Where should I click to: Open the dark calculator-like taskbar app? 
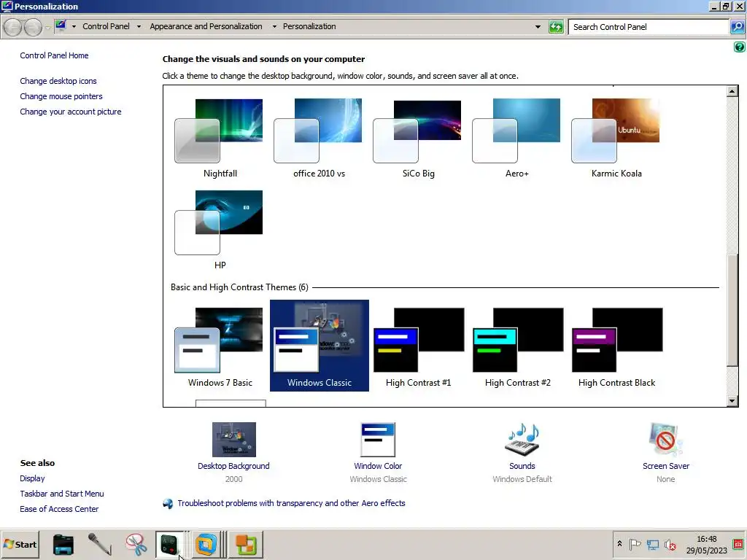pyautogui.click(x=169, y=544)
